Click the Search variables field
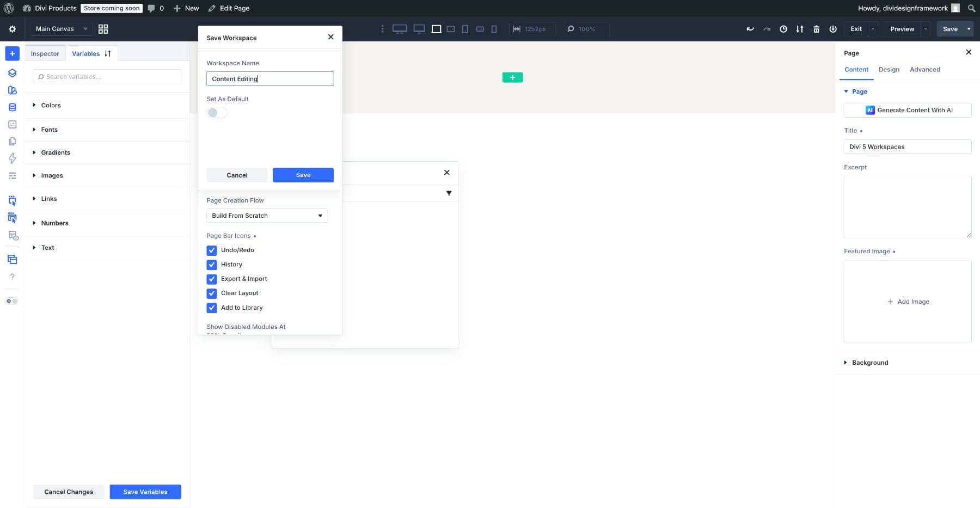 pyautogui.click(x=107, y=77)
